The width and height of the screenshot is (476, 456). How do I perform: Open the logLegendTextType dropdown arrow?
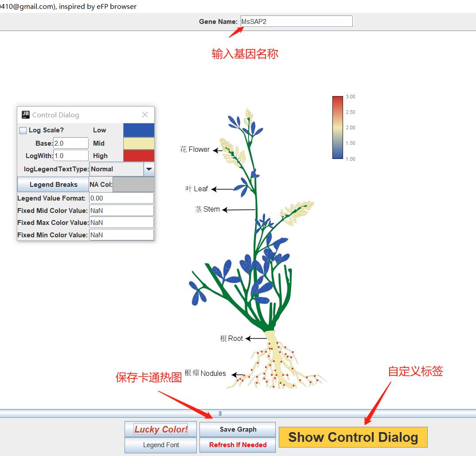[x=149, y=169]
